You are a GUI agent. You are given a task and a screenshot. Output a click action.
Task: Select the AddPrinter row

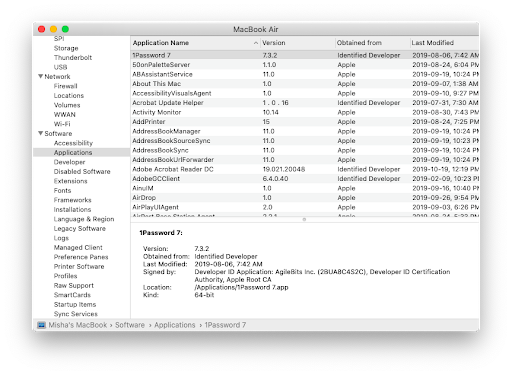click(305, 122)
